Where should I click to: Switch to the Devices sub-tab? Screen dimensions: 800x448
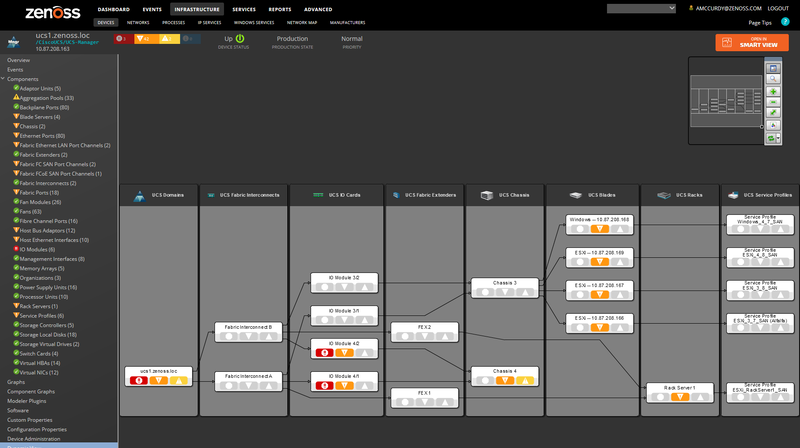[x=106, y=22]
